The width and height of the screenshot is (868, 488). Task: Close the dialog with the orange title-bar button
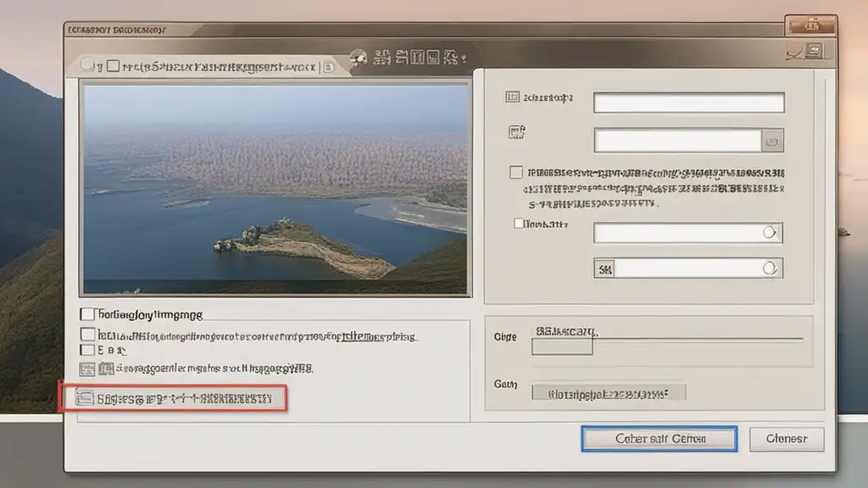pos(811,25)
